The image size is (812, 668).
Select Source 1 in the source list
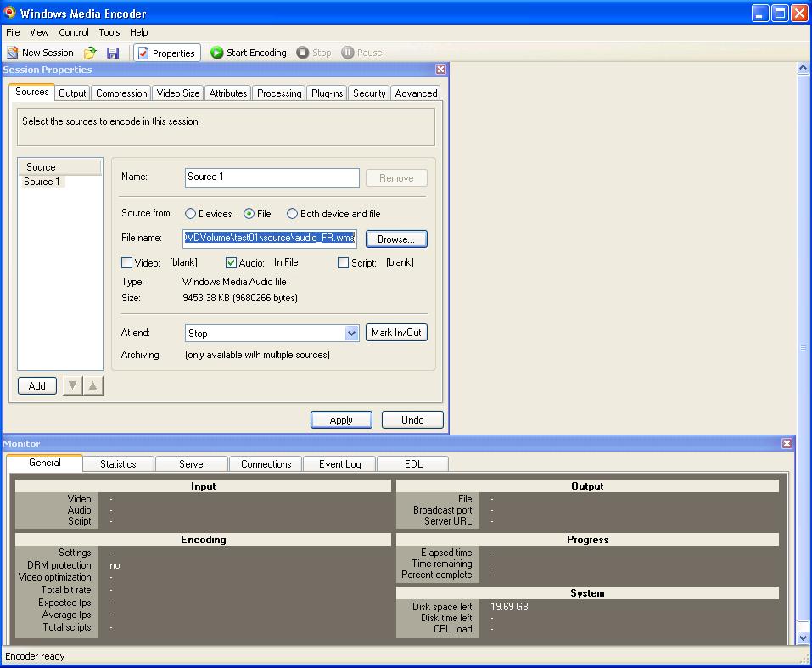click(x=42, y=182)
